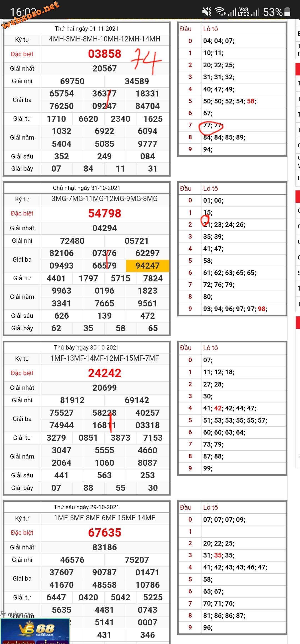The width and height of the screenshot is (300, 644).
Task: Click third prize number 84704
Action: click(147, 106)
